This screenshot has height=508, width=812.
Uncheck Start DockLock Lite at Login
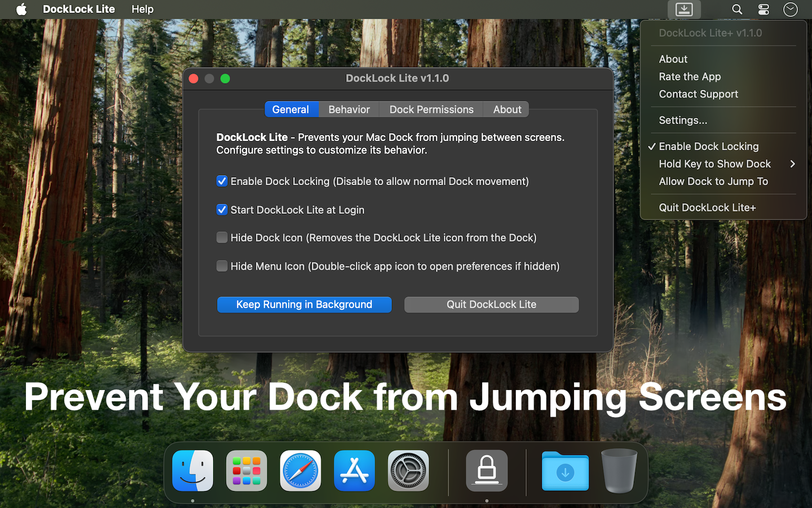(222, 210)
